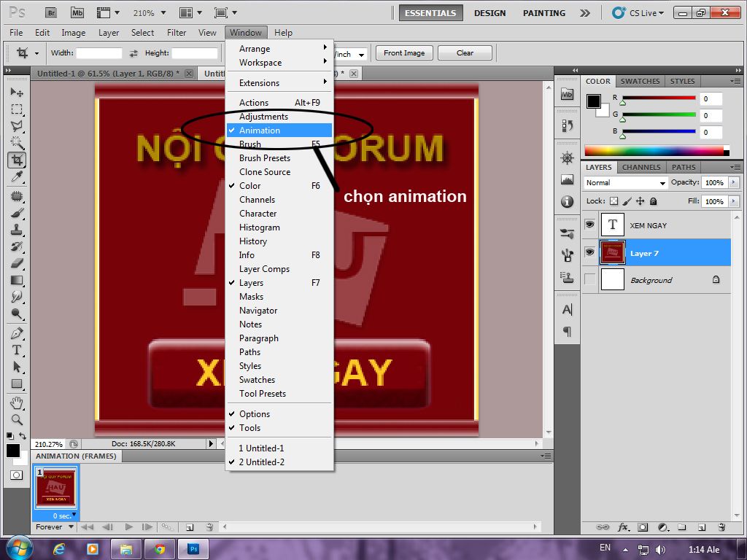Select the Pen tool
The image size is (747, 560).
(x=17, y=332)
